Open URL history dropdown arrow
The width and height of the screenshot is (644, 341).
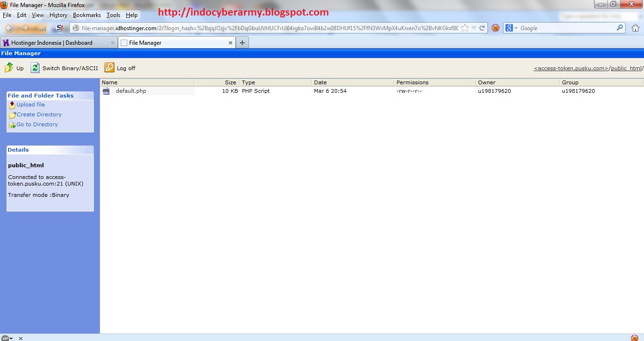474,28
